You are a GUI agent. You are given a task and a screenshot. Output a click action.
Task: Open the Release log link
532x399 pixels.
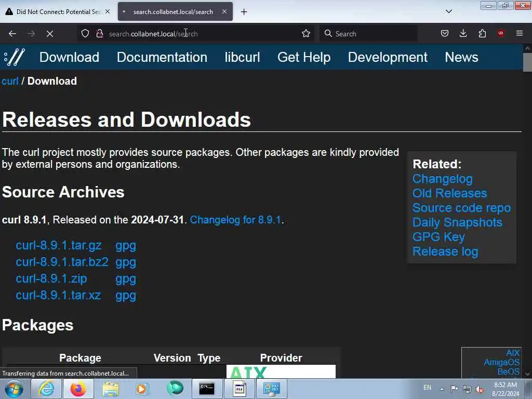click(445, 251)
